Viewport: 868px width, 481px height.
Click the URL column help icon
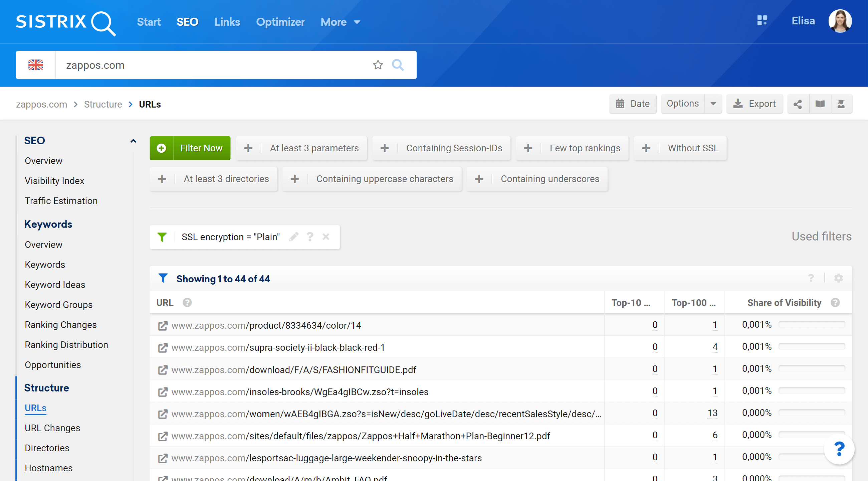pos(187,303)
